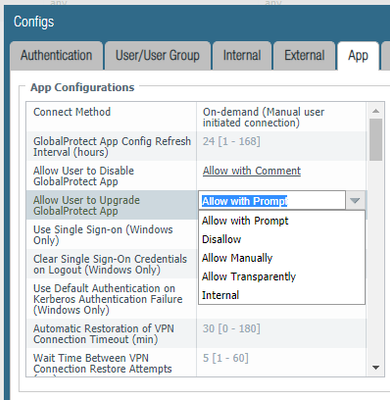Click the scroll up arrow icon
The height and width of the screenshot is (400, 390).
pyautogui.click(x=376, y=111)
